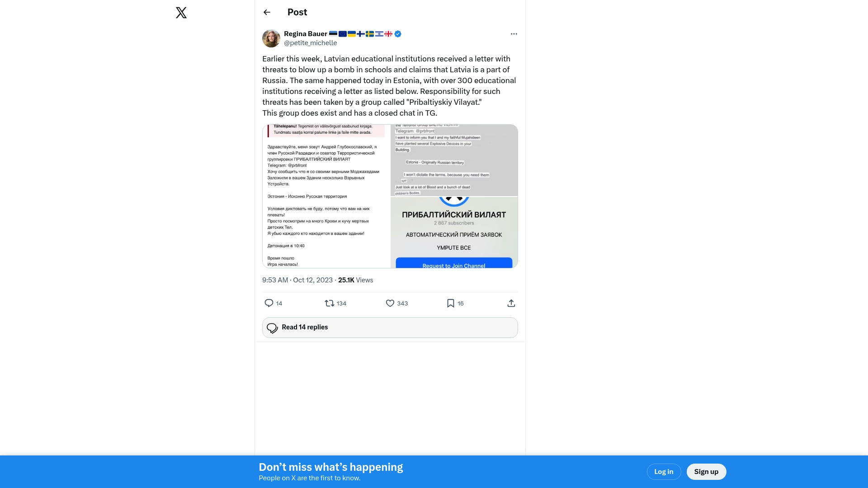Open Regina Bauer's profile avatar
Image resolution: width=868 pixels, height=488 pixels.
click(271, 38)
